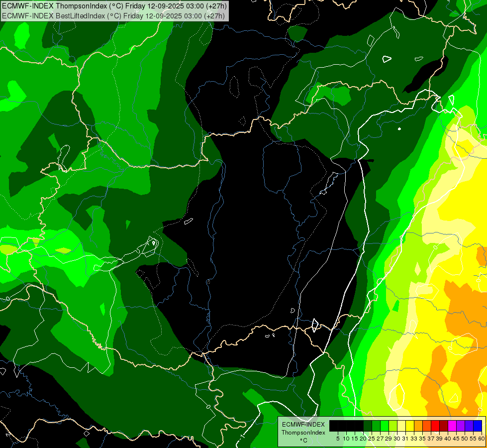Pick the orange 33–35 legend swatch
487x448 pixels.
[418, 426]
